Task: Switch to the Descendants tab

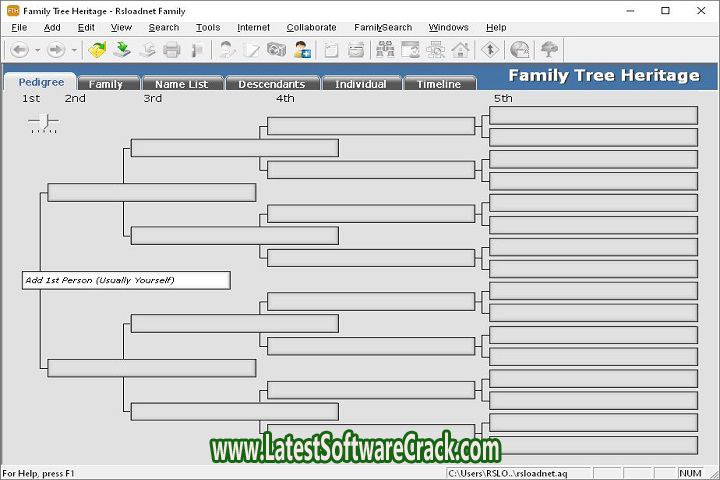Action: pos(272,84)
